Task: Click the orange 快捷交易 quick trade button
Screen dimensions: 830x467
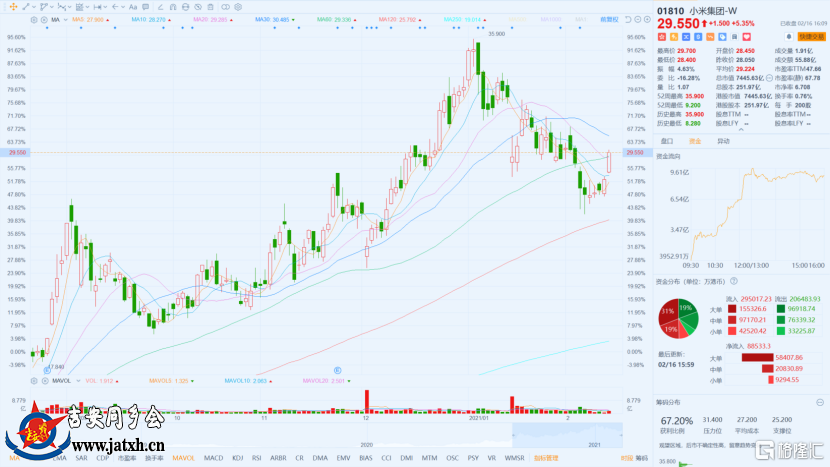Action: tap(811, 37)
